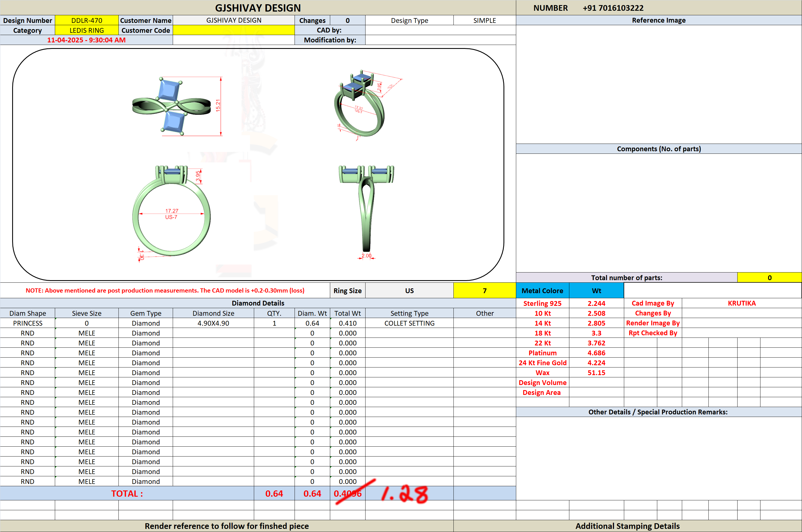The height and width of the screenshot is (532, 802).
Task: Select the 10 Kt weight 2.508
Action: click(596, 313)
